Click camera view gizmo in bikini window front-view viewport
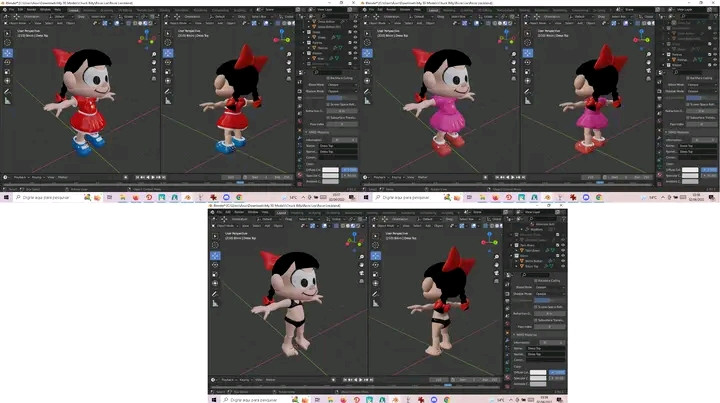The height and width of the screenshot is (403, 720). coord(361,273)
